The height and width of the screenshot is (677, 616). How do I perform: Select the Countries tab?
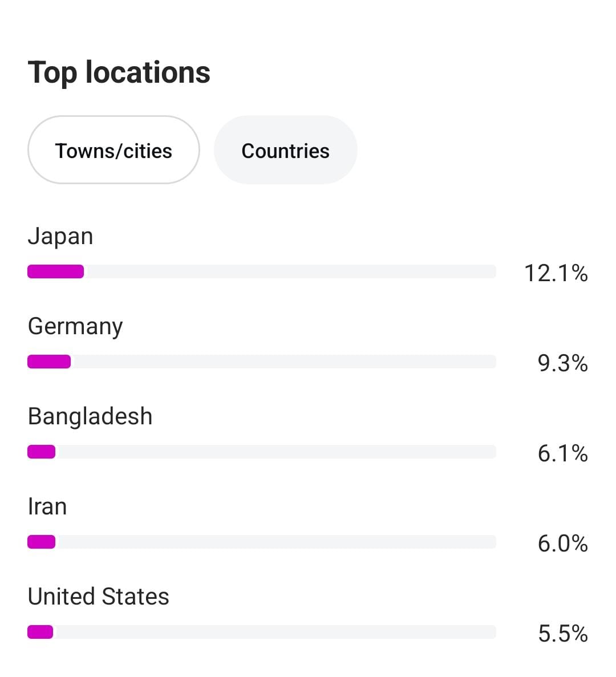(x=285, y=151)
